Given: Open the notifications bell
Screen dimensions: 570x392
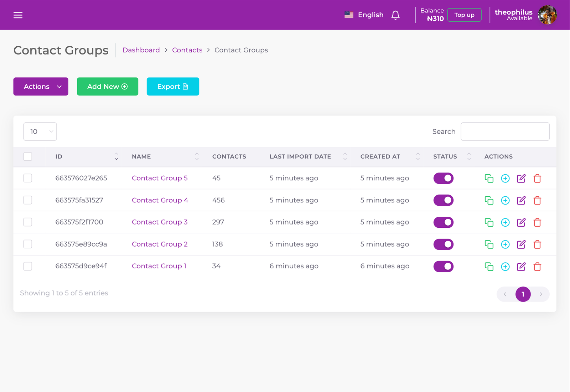Looking at the screenshot, I should [x=395, y=15].
